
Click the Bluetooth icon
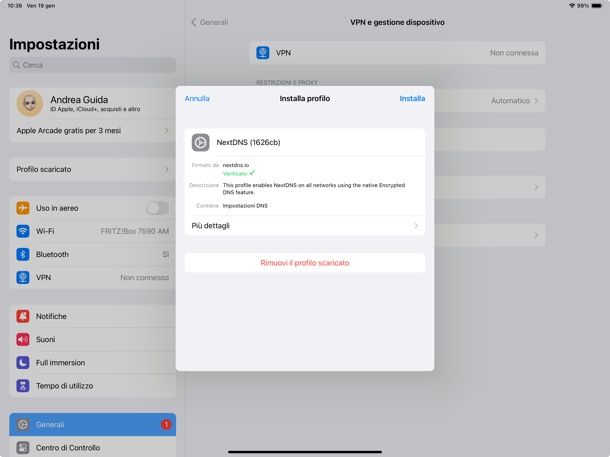pos(23,254)
